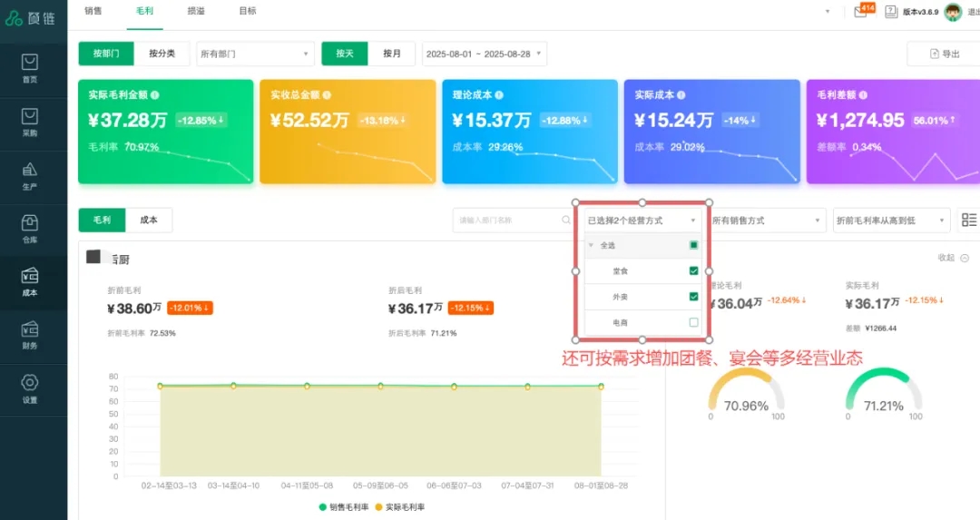Check the 电商 checkbox

(693, 322)
